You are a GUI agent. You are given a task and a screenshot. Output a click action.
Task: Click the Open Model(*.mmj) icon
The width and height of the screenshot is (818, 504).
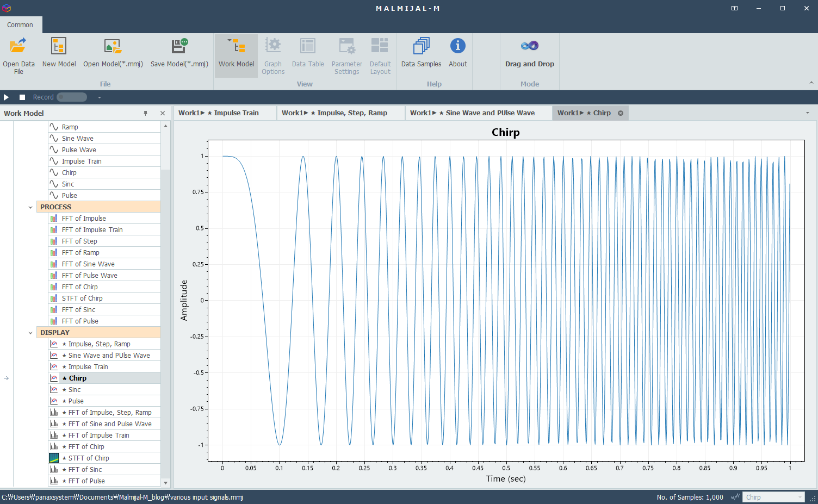point(113,46)
